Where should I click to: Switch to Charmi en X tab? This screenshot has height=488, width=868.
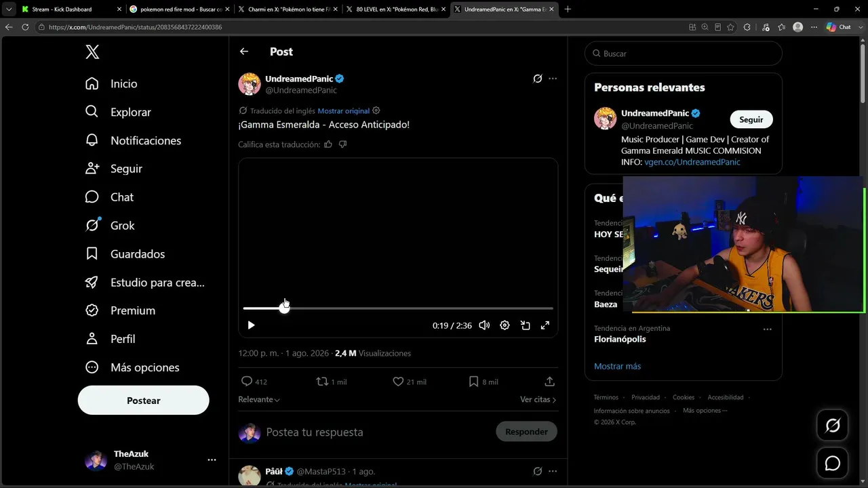click(288, 9)
